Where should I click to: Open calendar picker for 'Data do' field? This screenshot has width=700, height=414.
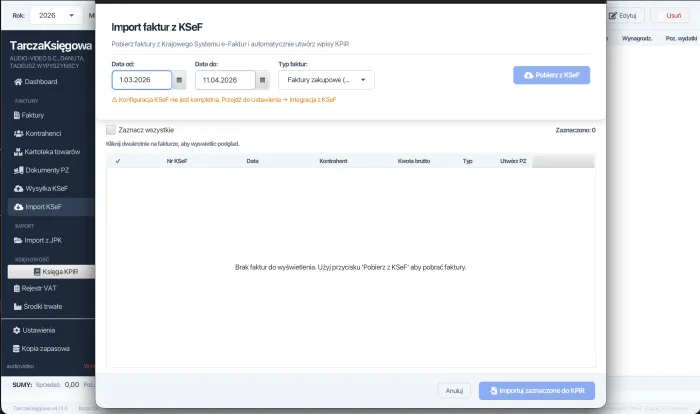(262, 80)
